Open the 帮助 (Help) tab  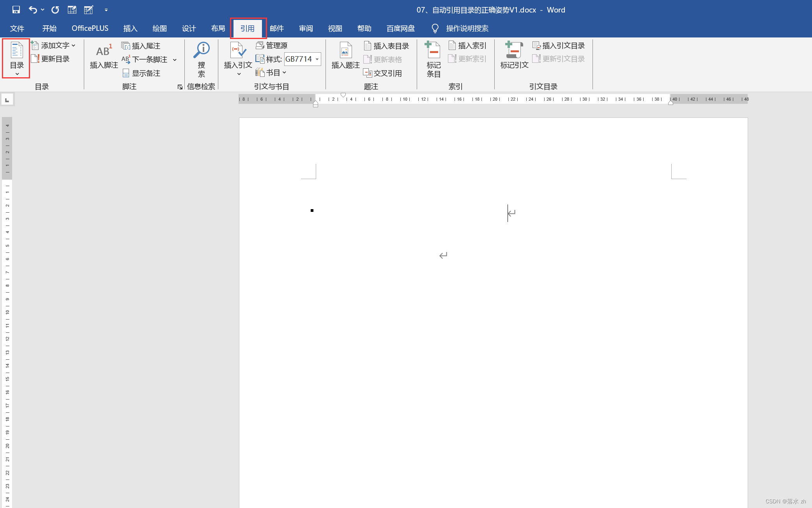[364, 28]
